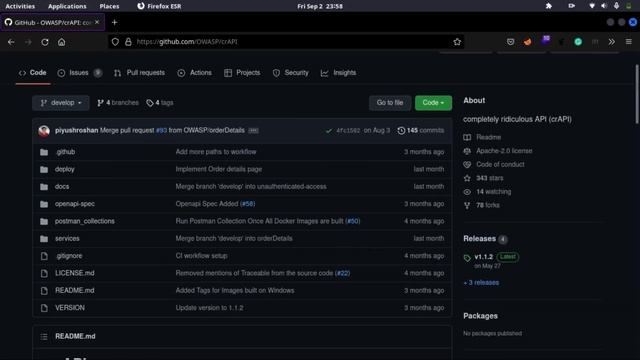View site security lock info

(128, 42)
